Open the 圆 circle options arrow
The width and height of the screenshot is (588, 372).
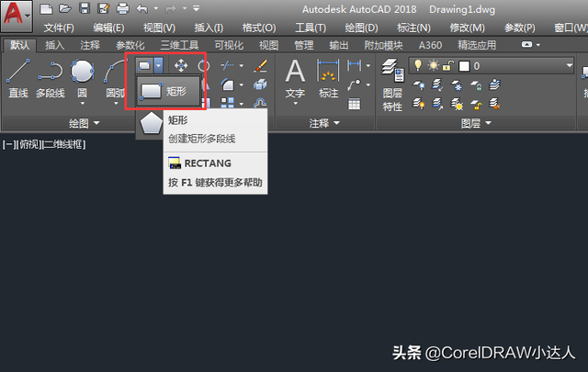point(82,103)
